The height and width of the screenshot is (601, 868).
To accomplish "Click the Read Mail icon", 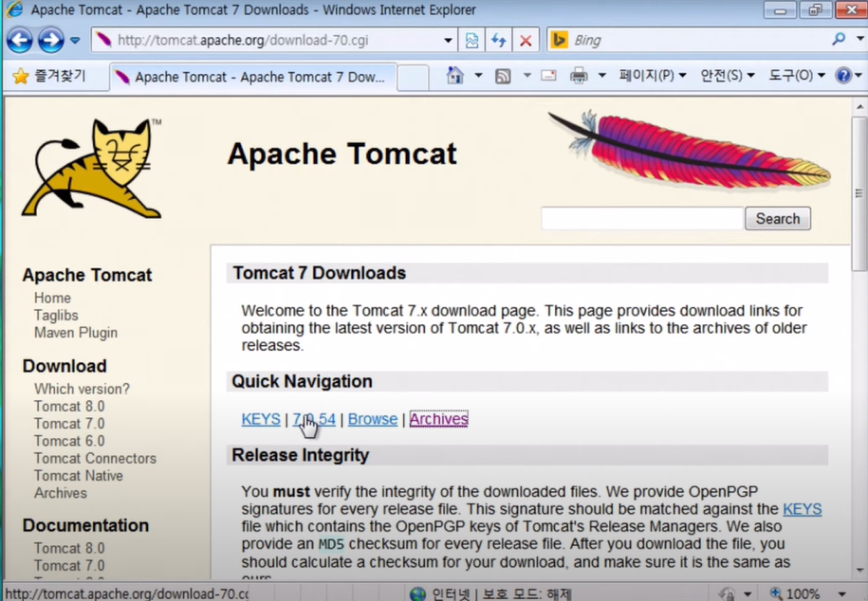I will coord(548,75).
